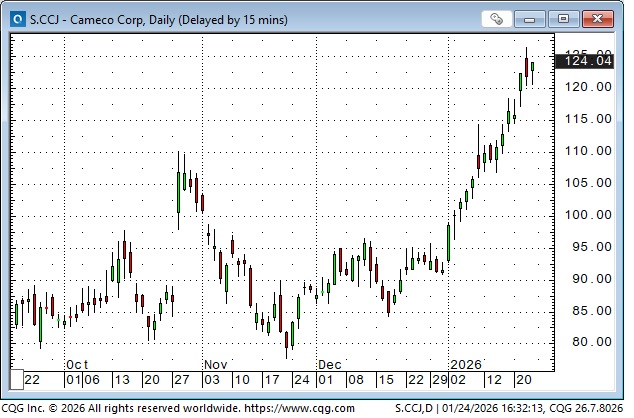
Task: Open the https://www.cqg.com link in footer
Action: click(299, 408)
